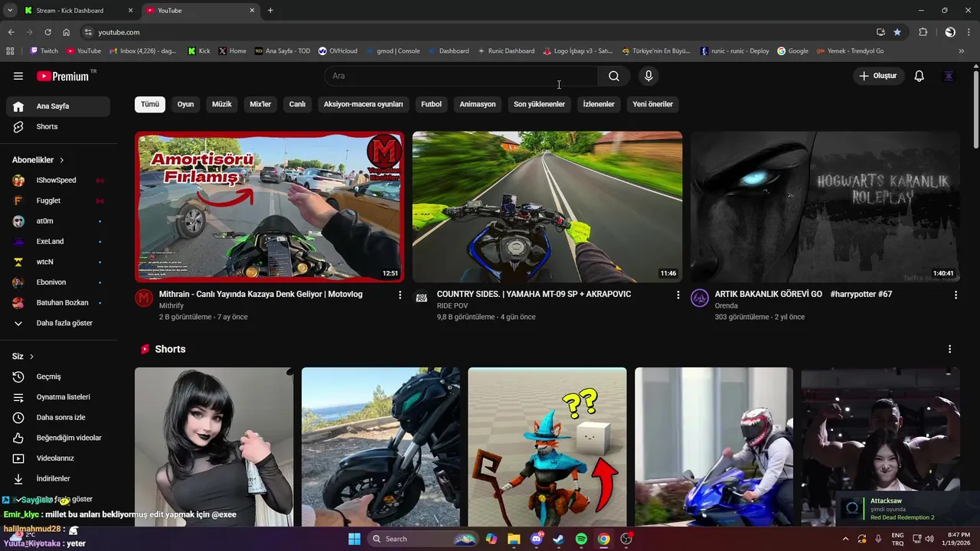The width and height of the screenshot is (980, 551).
Task: Select the Oyun filter chip
Action: click(x=186, y=104)
